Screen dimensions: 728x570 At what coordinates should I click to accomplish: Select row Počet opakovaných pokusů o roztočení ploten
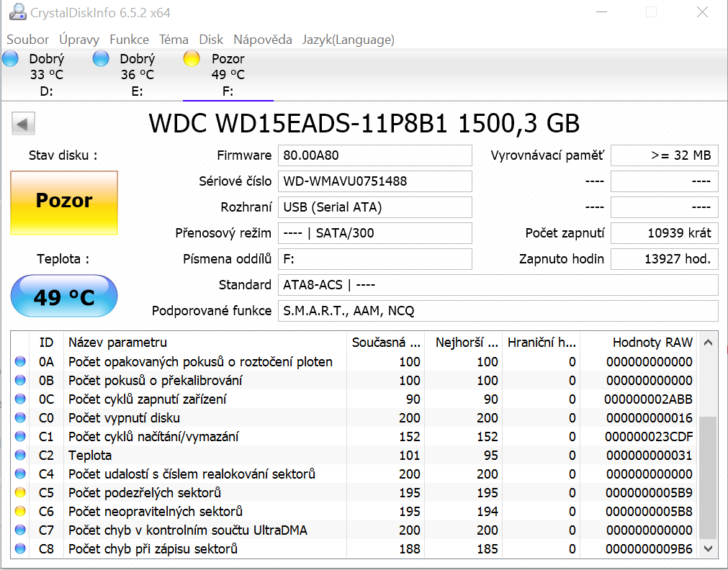[x=354, y=361]
